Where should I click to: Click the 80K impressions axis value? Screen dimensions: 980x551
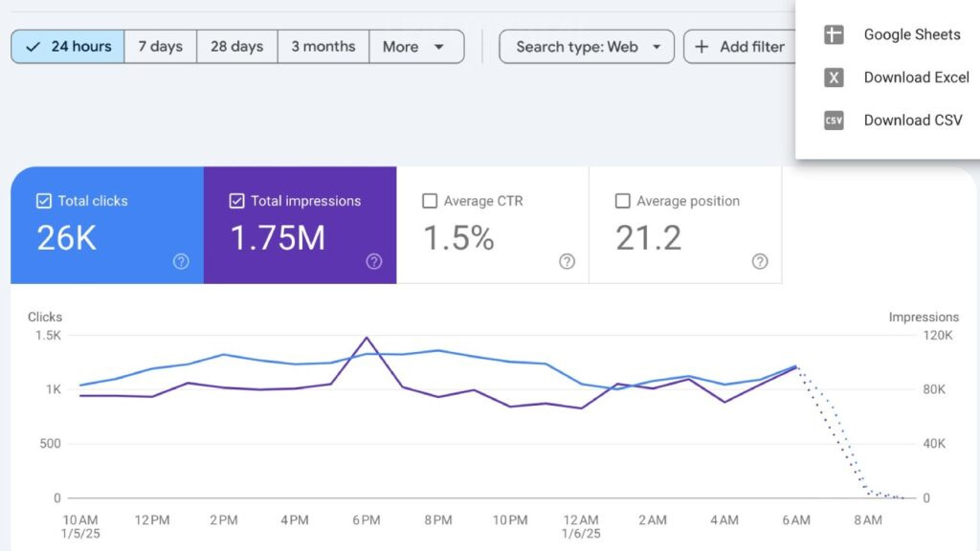tap(934, 389)
